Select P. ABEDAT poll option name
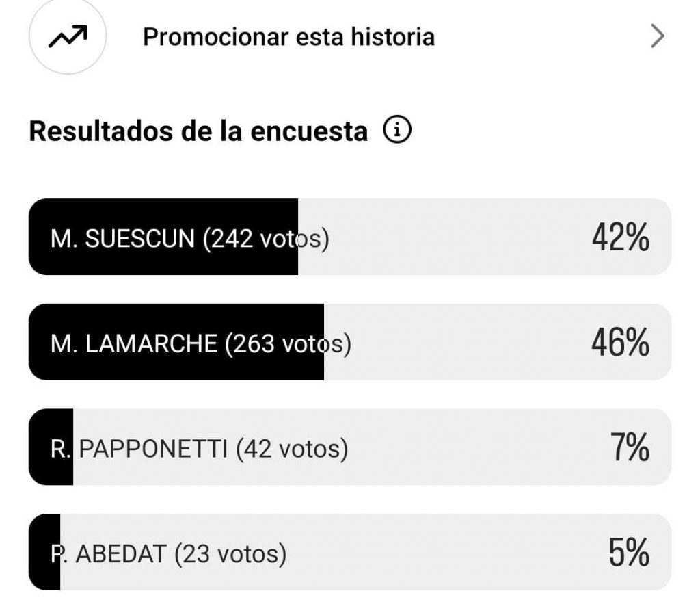Image resolution: width=700 pixels, height=615 pixels. pyautogui.click(x=109, y=553)
